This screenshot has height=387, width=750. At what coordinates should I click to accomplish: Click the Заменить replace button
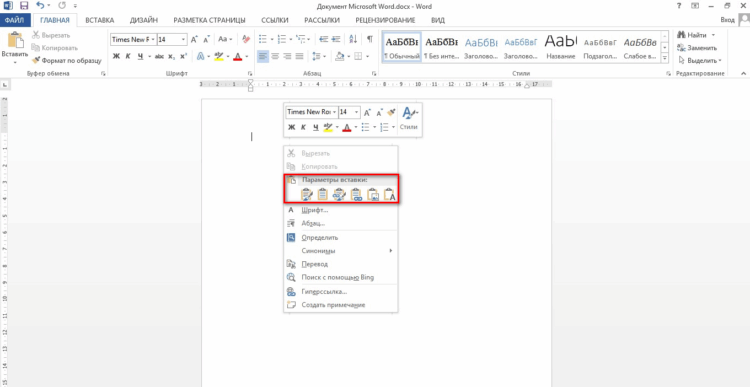point(698,48)
